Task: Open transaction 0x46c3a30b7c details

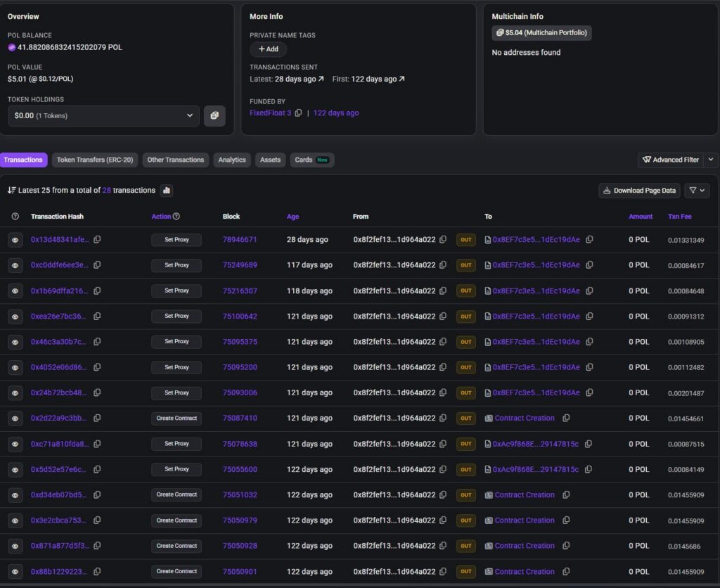Action: coord(58,342)
